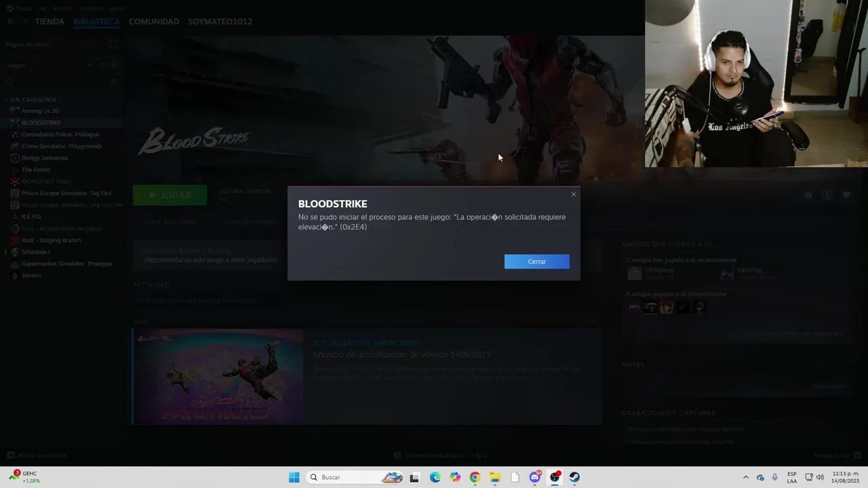The width and height of the screenshot is (868, 488).
Task: Open the game info icon
Action: coord(827,195)
